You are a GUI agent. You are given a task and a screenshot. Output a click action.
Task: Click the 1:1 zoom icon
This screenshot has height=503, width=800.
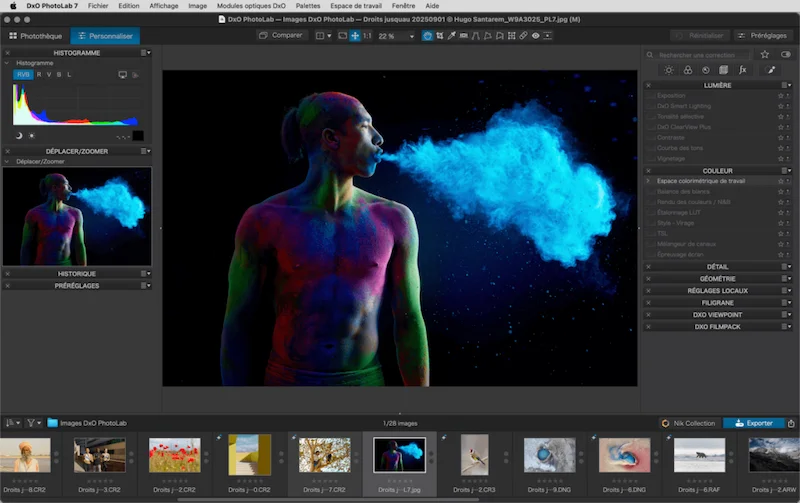pyautogui.click(x=367, y=36)
